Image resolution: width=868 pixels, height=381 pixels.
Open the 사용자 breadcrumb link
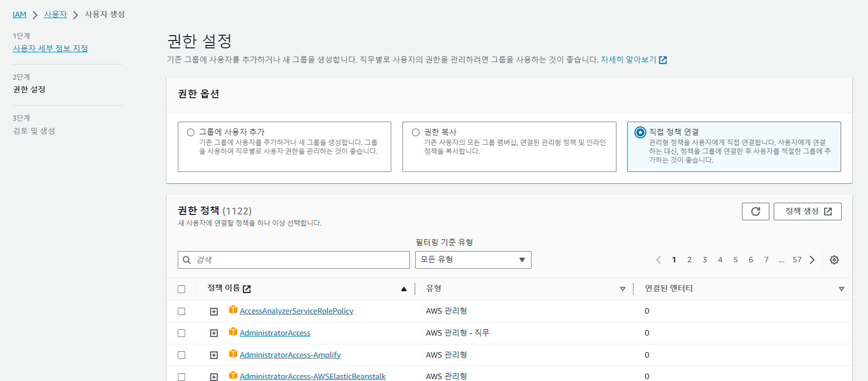tap(55, 15)
